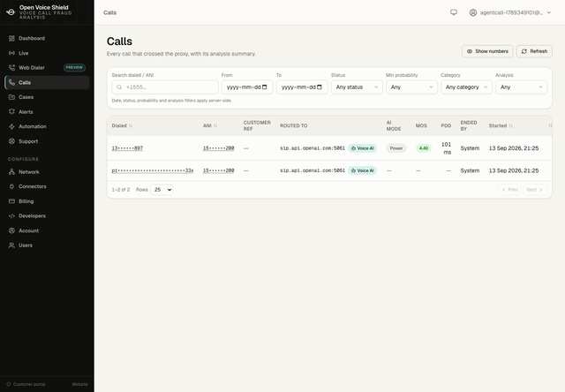
Task: Open the Category filter dropdown
Action: 466,87
